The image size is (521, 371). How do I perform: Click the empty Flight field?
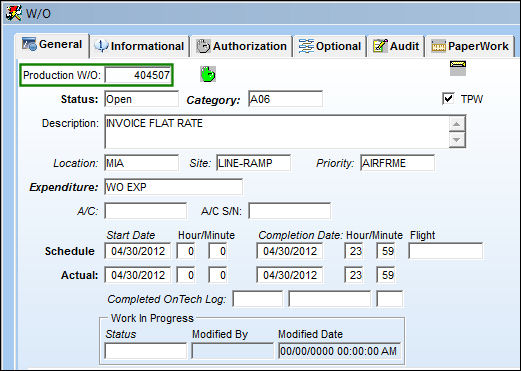pyautogui.click(x=445, y=251)
